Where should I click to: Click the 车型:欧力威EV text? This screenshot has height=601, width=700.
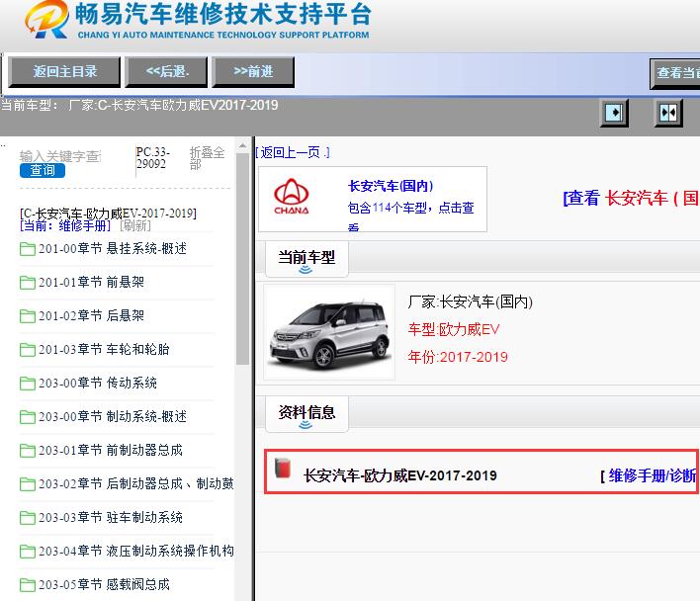pos(454,330)
